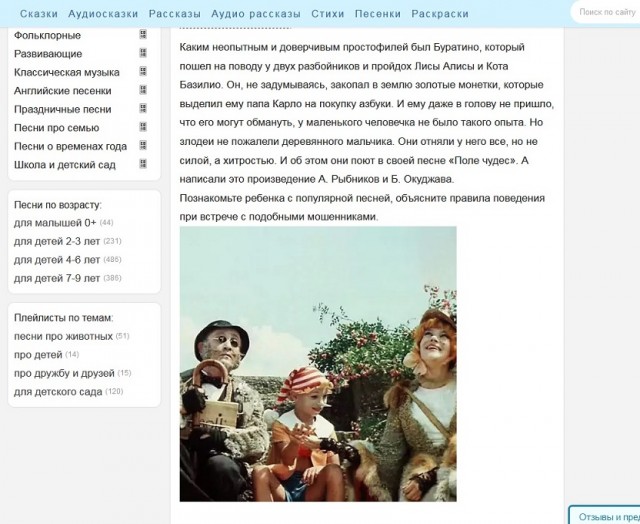This screenshot has height=524, width=640.
Task: Open playlist песни про животных
Action: (x=63, y=337)
